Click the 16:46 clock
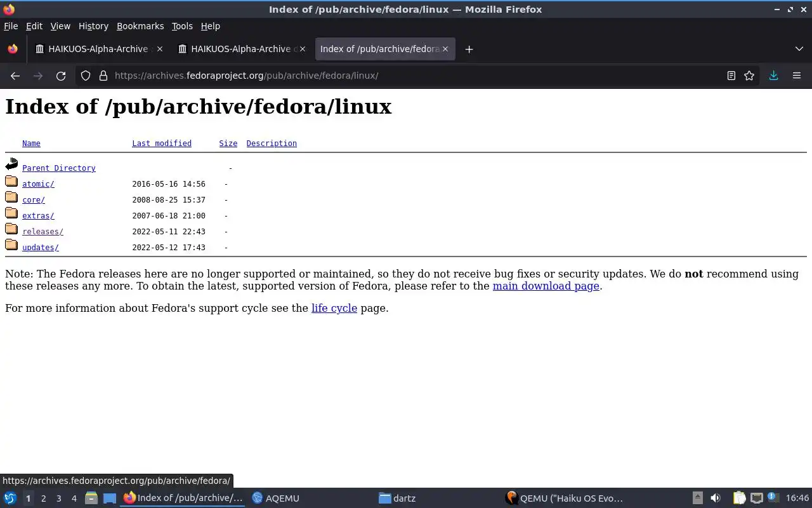The image size is (812, 508). click(x=797, y=498)
